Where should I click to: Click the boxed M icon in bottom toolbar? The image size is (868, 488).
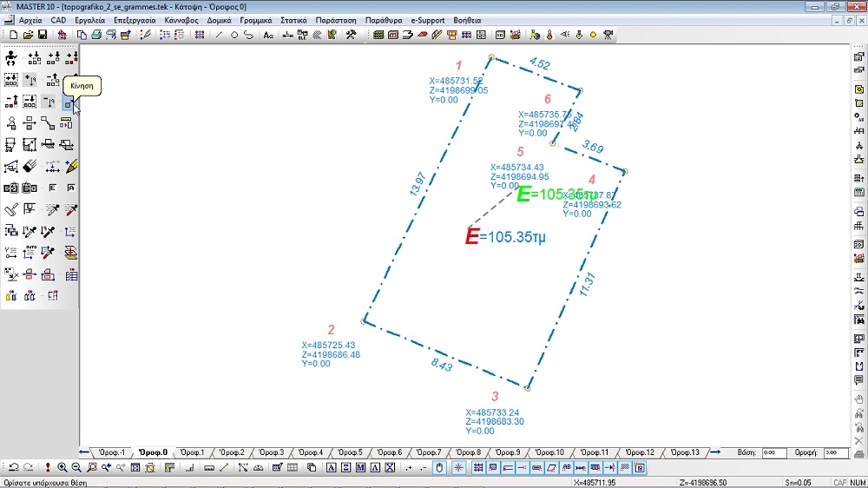coord(360,467)
